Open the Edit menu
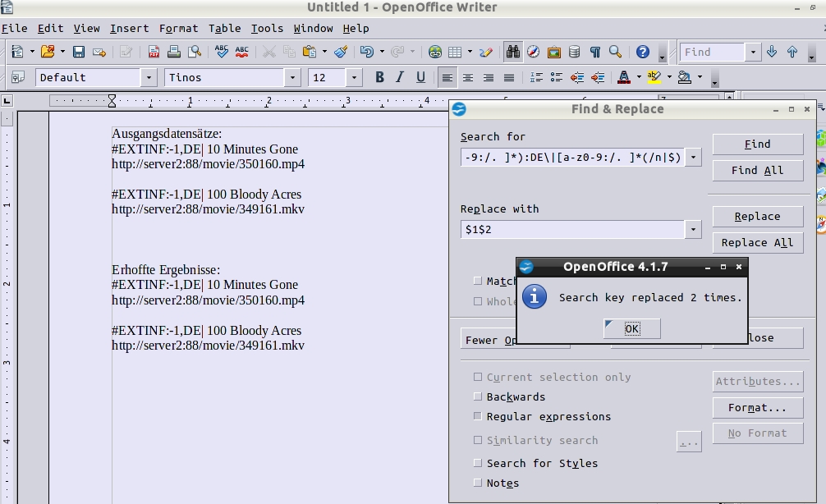 51,29
